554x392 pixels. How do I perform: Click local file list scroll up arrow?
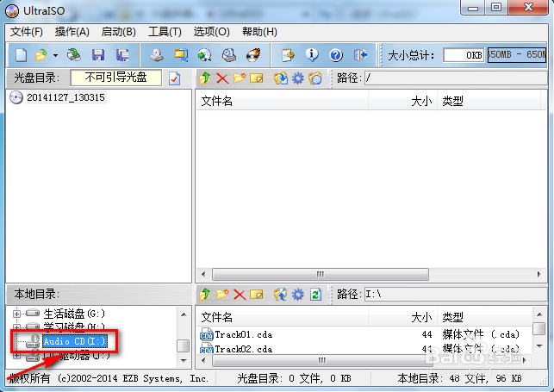pos(539,314)
